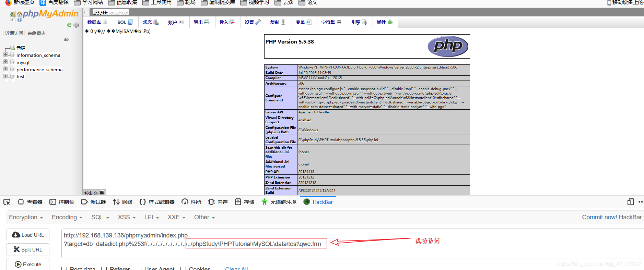Click the 新建 new database icon
Image resolution: width=644 pixels, height=270 pixels.
(x=12, y=48)
